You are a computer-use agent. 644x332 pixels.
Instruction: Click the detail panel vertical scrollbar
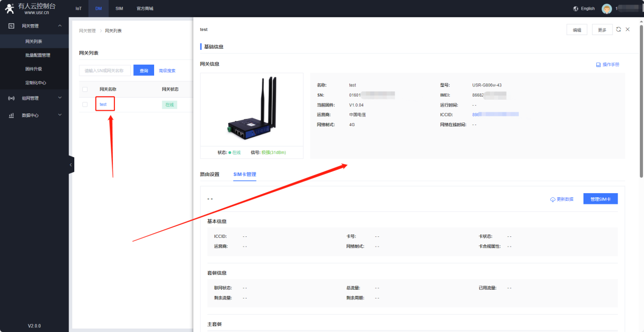point(641,102)
